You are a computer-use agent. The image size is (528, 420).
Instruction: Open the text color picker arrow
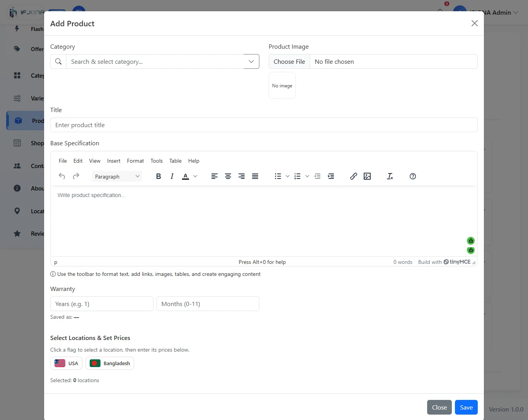pyautogui.click(x=195, y=176)
